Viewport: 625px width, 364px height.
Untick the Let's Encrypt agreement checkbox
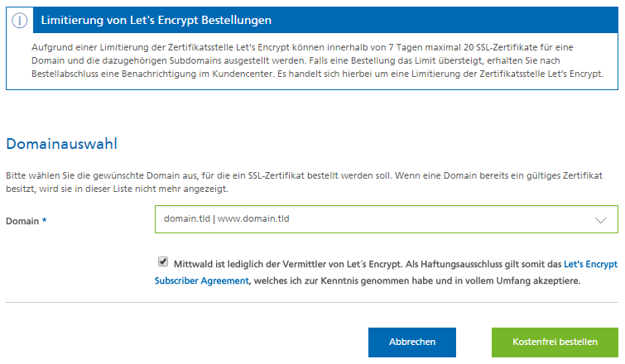(162, 261)
